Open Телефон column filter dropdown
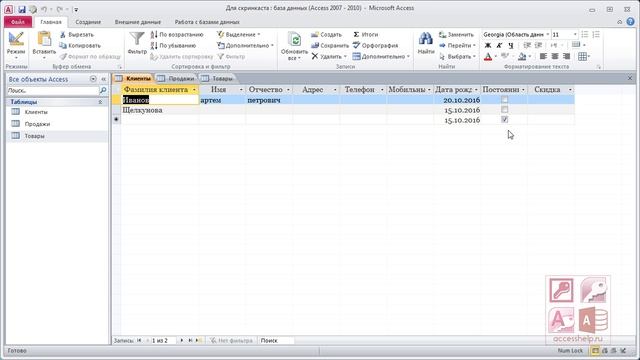Viewport: 640px width, 360px height. tap(382, 89)
